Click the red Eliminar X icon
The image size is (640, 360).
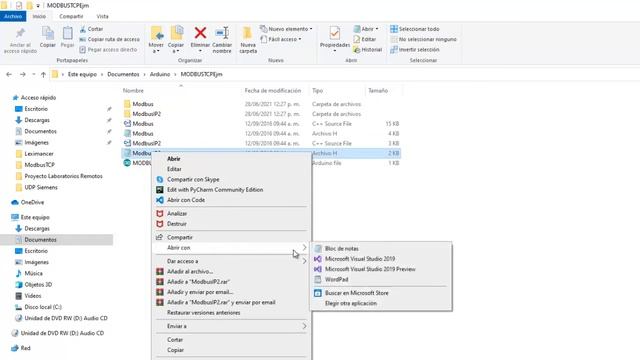200,33
